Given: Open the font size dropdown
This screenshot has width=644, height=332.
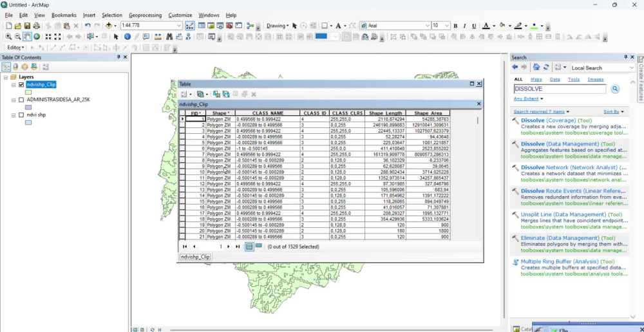Looking at the screenshot, I should click(447, 26).
